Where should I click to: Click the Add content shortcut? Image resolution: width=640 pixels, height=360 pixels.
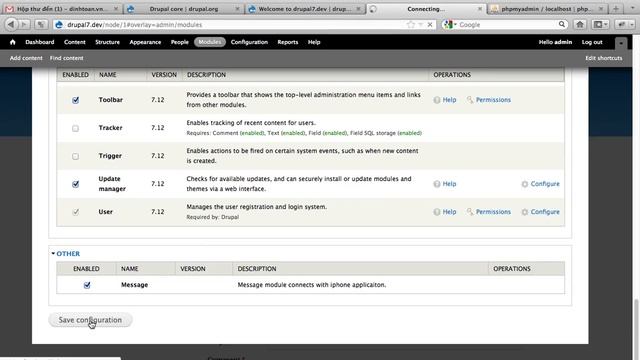[x=26, y=58]
